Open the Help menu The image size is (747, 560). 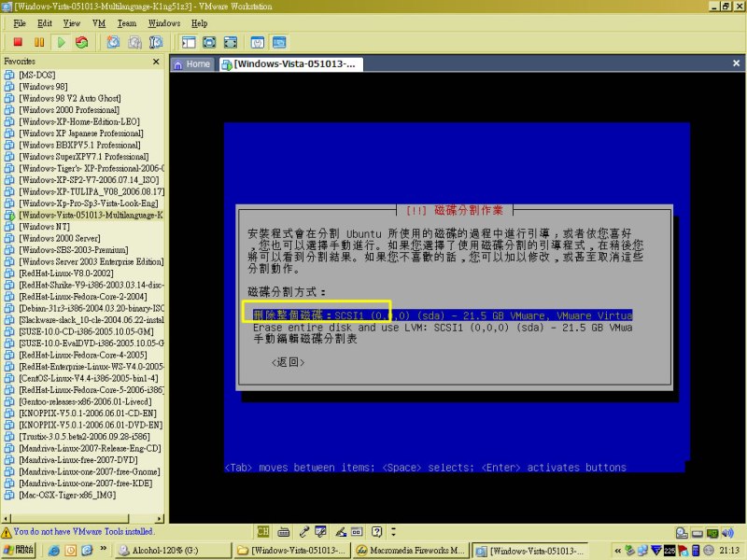199,23
